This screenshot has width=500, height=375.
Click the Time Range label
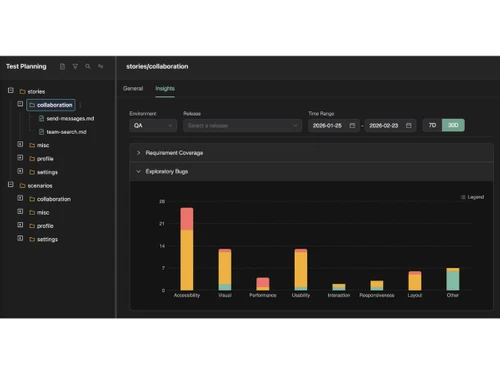[321, 114]
